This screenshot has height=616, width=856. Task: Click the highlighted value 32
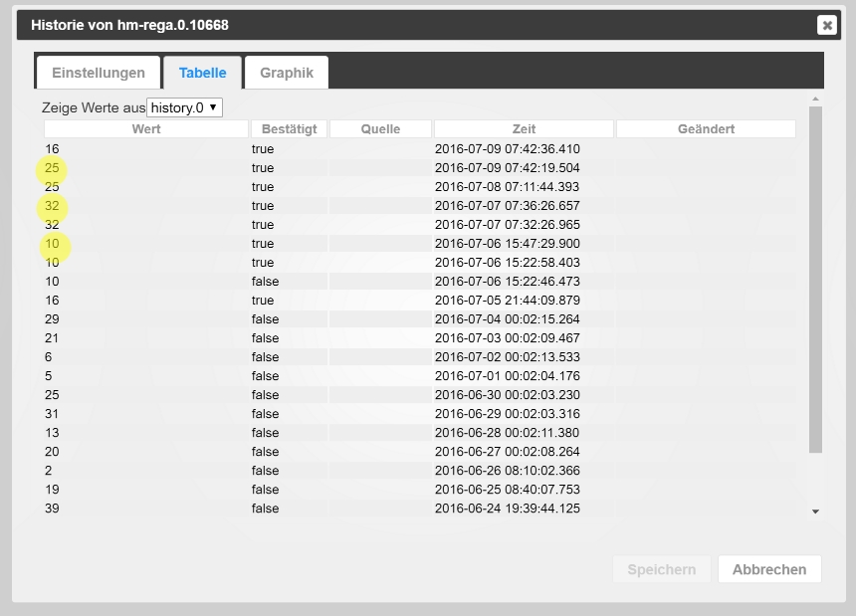pos(52,206)
